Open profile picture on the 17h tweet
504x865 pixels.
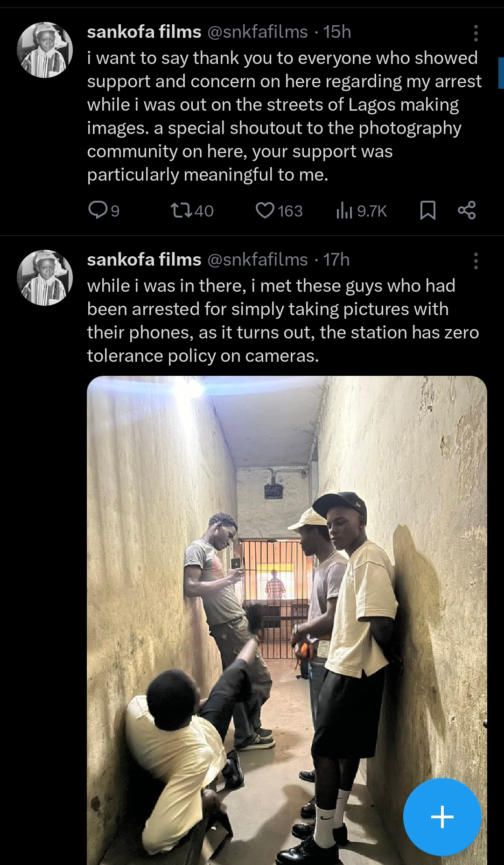pos(45,278)
